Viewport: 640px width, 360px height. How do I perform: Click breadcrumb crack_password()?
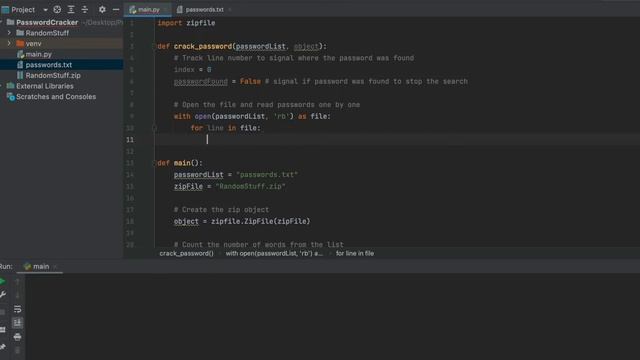click(187, 253)
